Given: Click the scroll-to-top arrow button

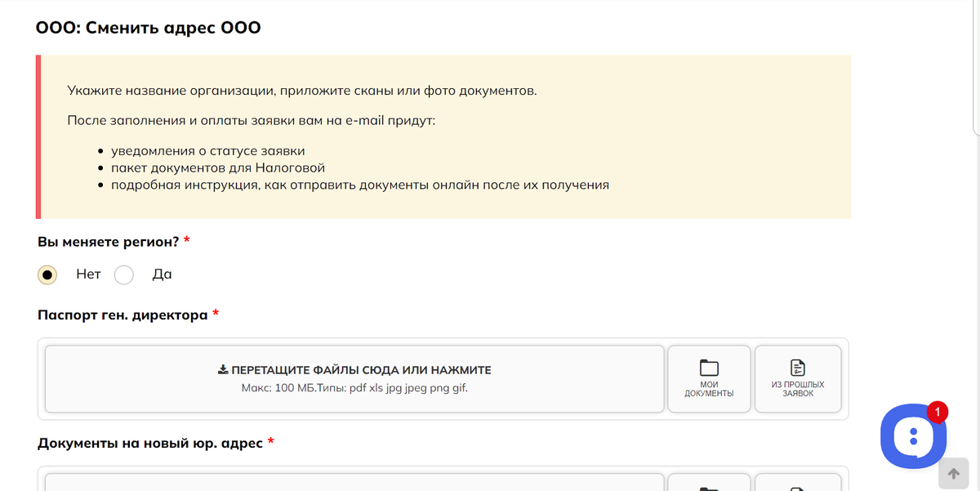Looking at the screenshot, I should 953,475.
